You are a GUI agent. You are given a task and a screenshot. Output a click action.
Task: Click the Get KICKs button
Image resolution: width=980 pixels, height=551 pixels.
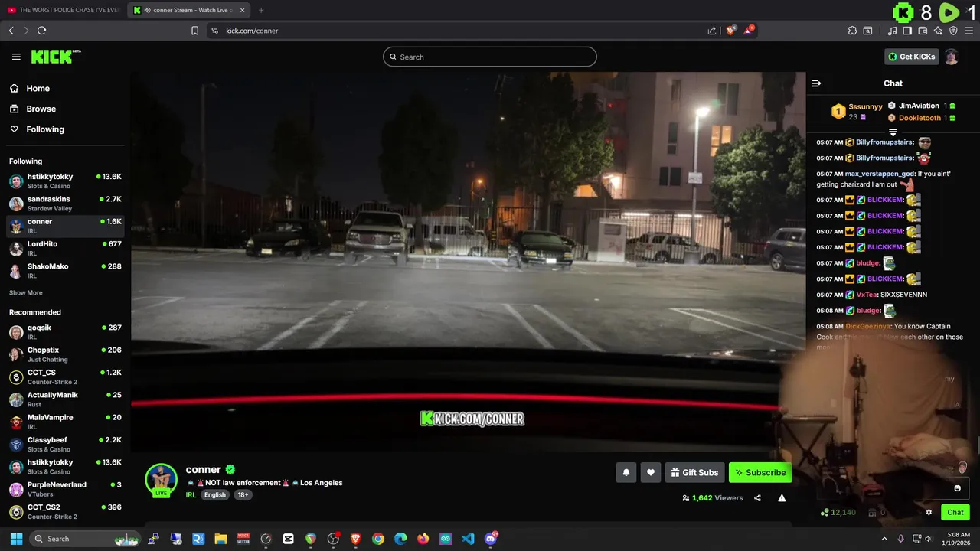911,57
